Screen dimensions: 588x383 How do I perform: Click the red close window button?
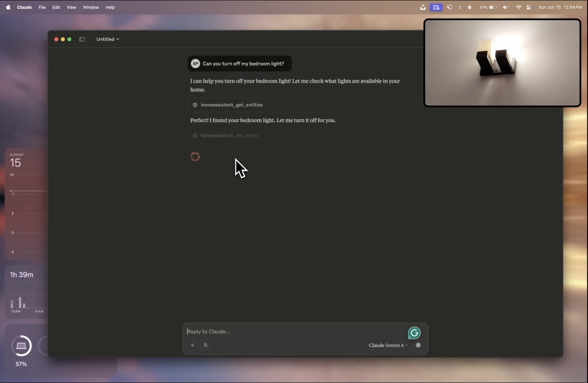[x=56, y=39]
